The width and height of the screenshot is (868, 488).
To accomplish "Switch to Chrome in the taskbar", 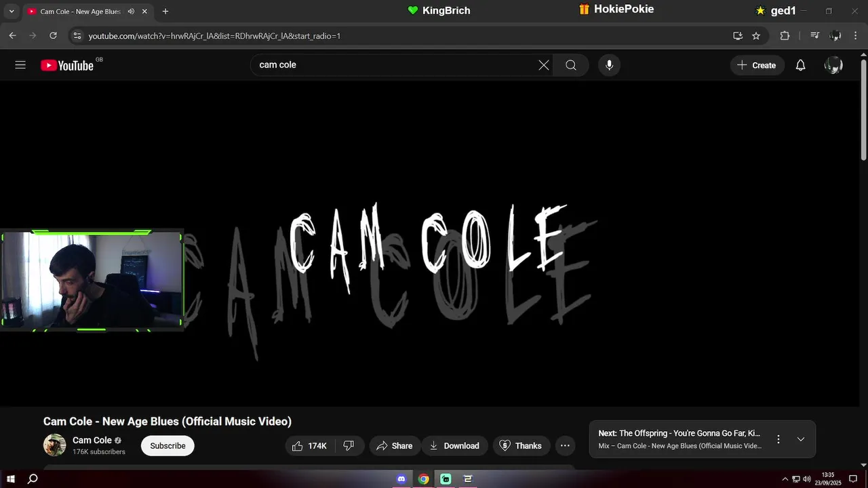I will [423, 479].
